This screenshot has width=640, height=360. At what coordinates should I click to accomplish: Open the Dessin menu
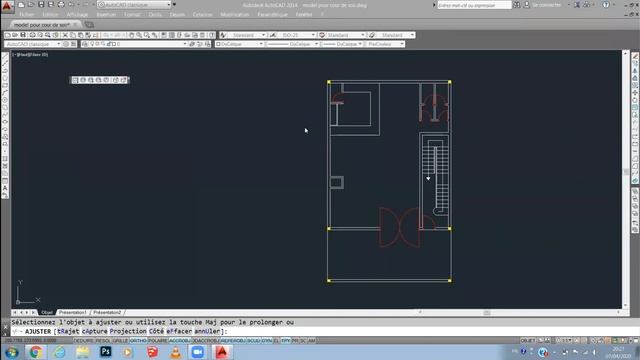pos(177,14)
